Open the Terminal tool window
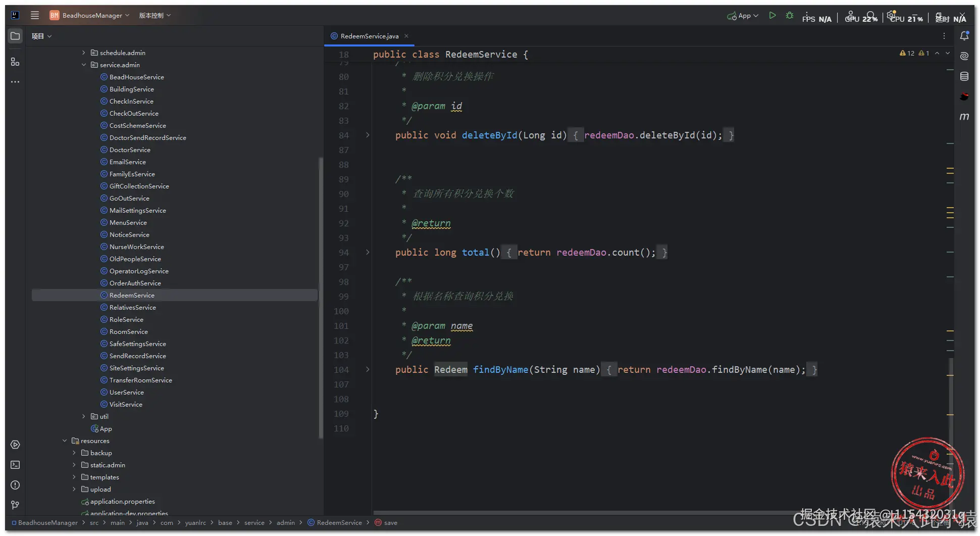The image size is (980, 536). [15, 465]
